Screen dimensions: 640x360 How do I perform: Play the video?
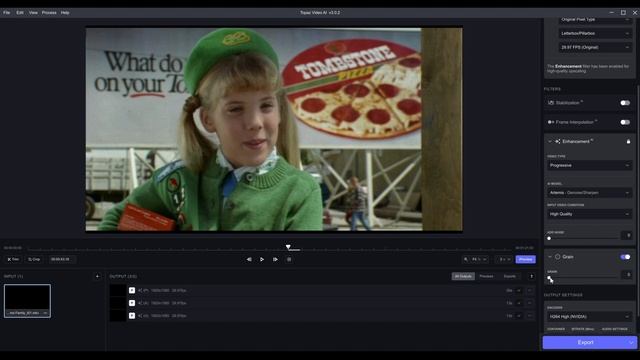[262, 259]
